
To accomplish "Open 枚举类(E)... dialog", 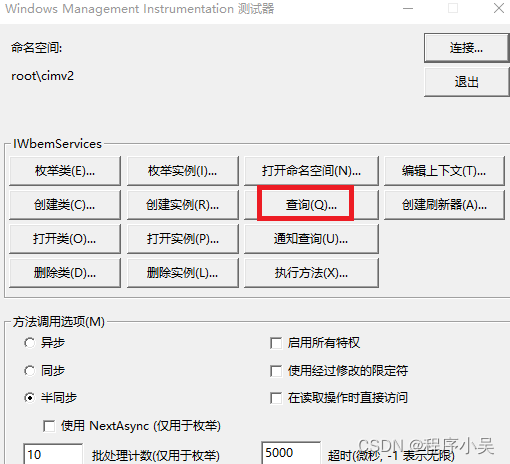I will [65, 171].
